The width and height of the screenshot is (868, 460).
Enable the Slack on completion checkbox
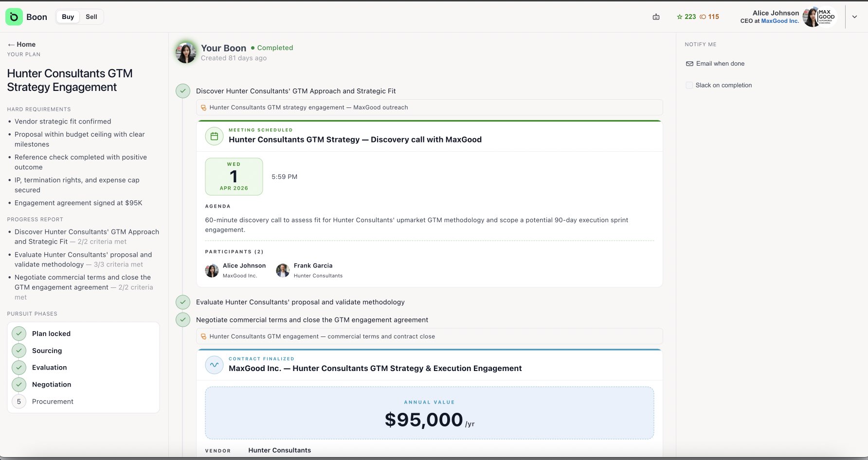coord(689,85)
